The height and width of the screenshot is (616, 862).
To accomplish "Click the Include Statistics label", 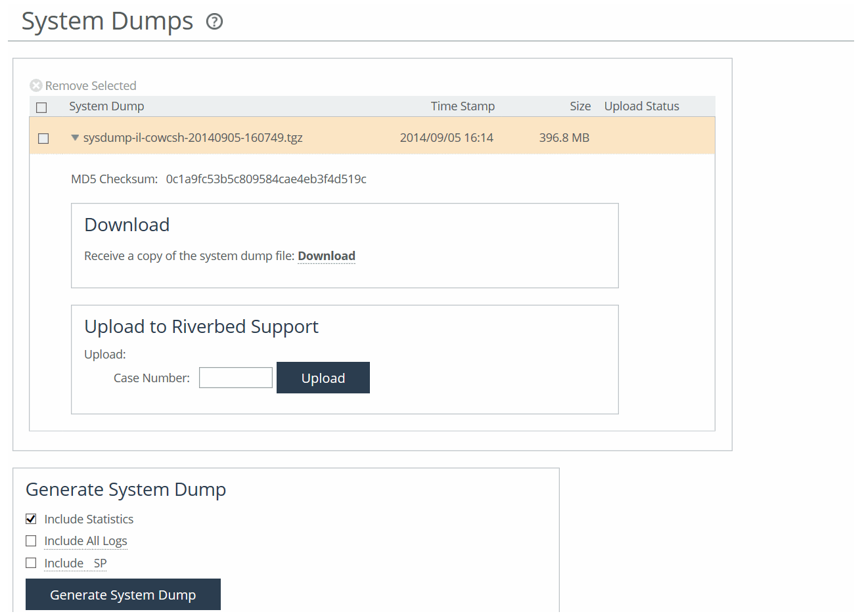I will [x=89, y=519].
